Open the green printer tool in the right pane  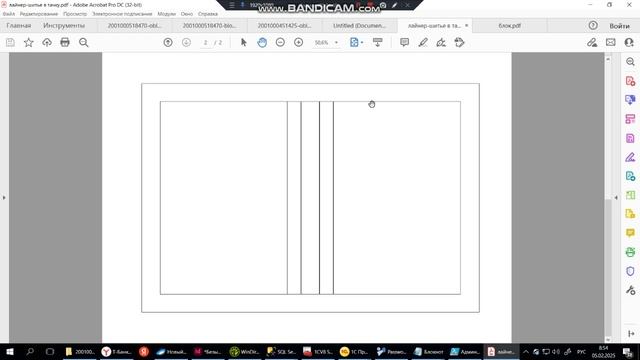point(630,252)
